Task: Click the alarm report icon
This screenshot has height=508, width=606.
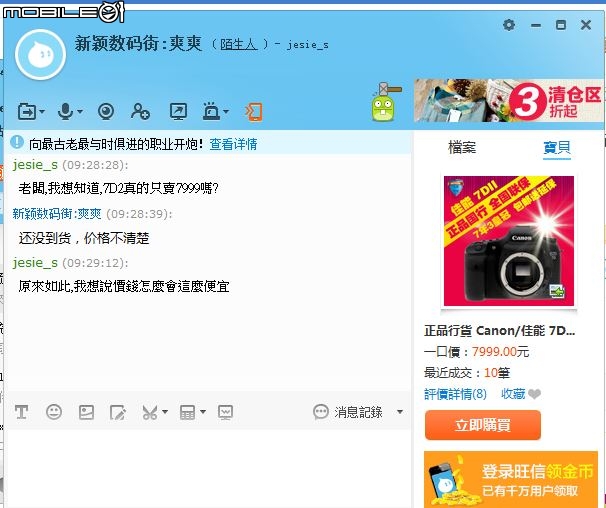Action: pyautogui.click(x=211, y=111)
